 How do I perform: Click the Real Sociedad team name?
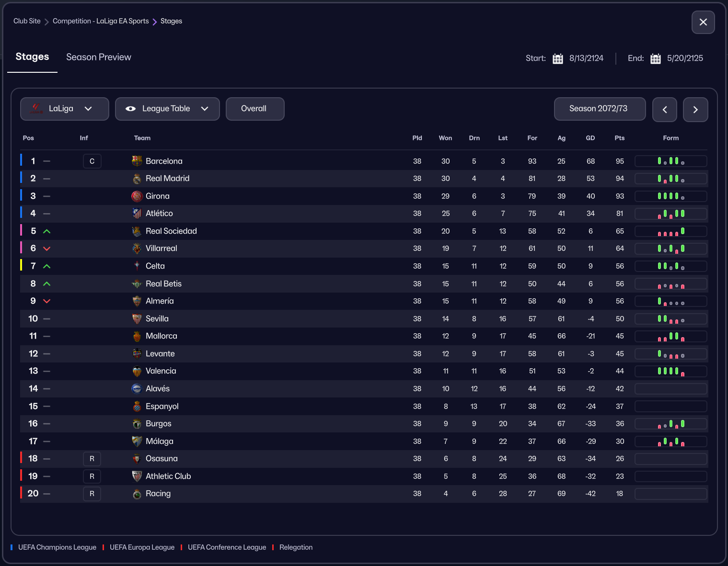click(171, 231)
